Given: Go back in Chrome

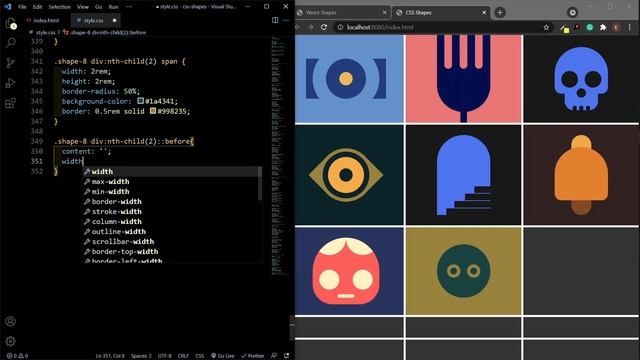Looking at the screenshot, I should [298, 27].
